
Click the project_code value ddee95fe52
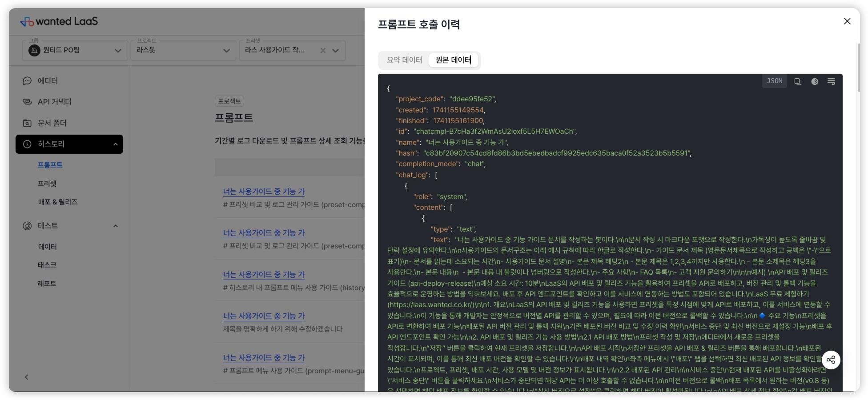[473, 99]
